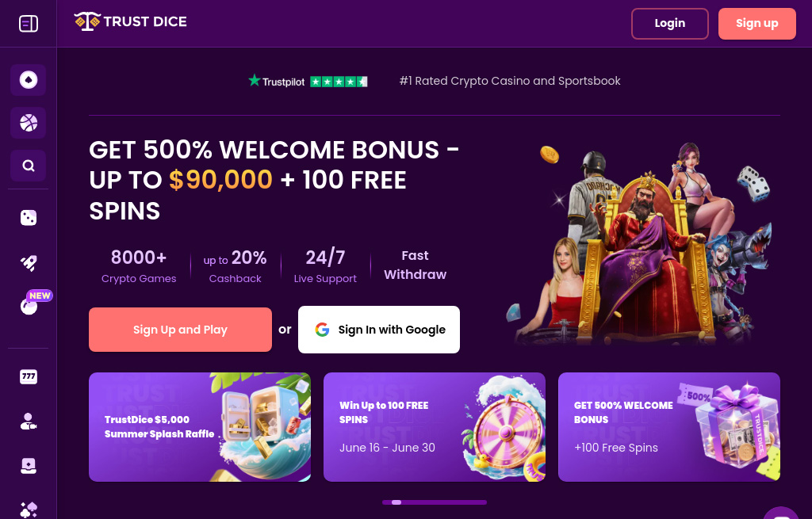Click Sign In with Google button
The height and width of the screenshot is (519, 812).
click(x=378, y=330)
